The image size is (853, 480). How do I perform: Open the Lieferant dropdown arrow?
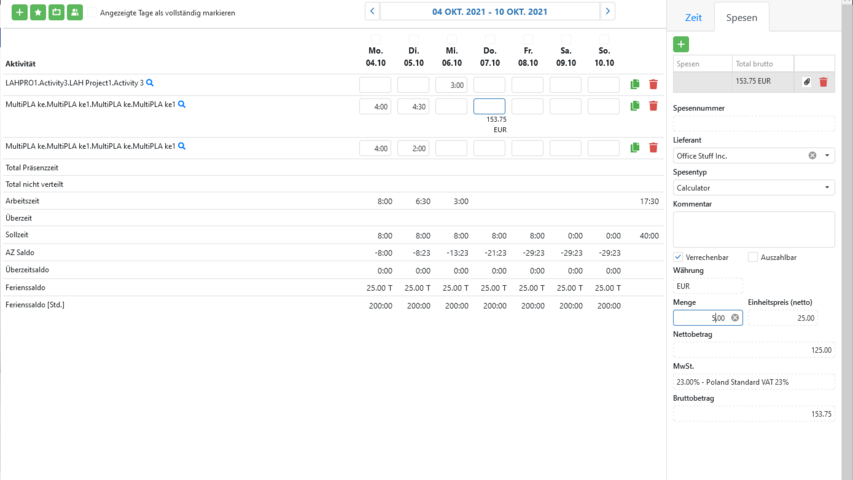tap(827, 155)
